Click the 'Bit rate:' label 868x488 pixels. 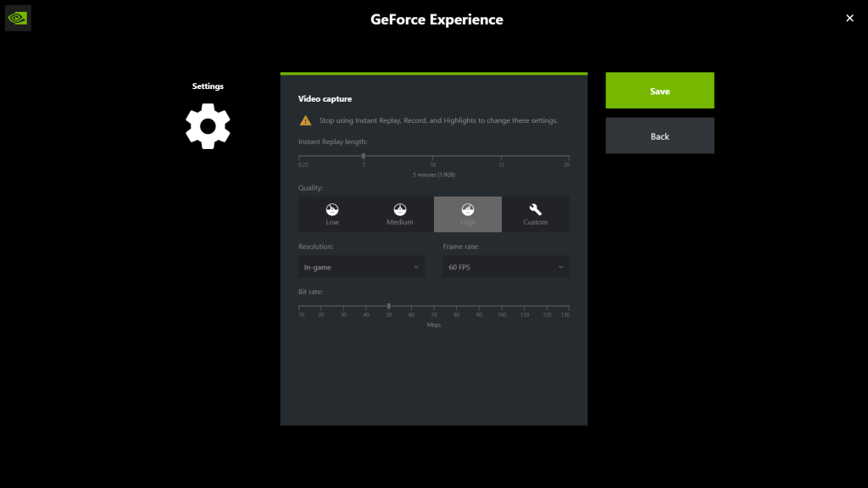click(310, 291)
